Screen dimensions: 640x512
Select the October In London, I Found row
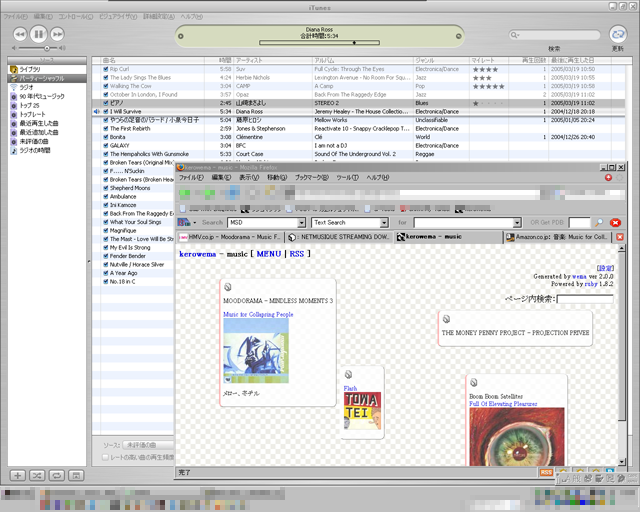pos(358,95)
